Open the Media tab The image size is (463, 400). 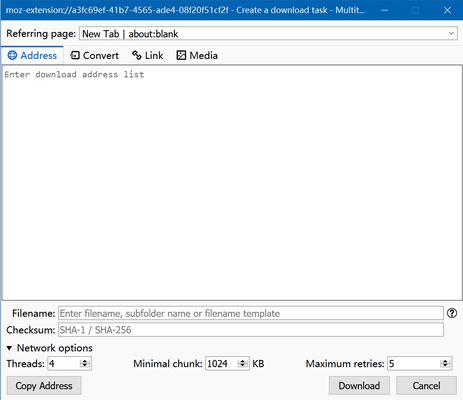(x=197, y=55)
